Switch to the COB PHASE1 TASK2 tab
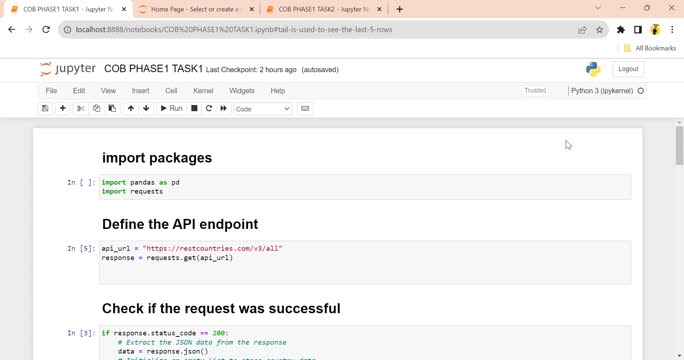The height and width of the screenshot is (360, 684). pos(324,9)
